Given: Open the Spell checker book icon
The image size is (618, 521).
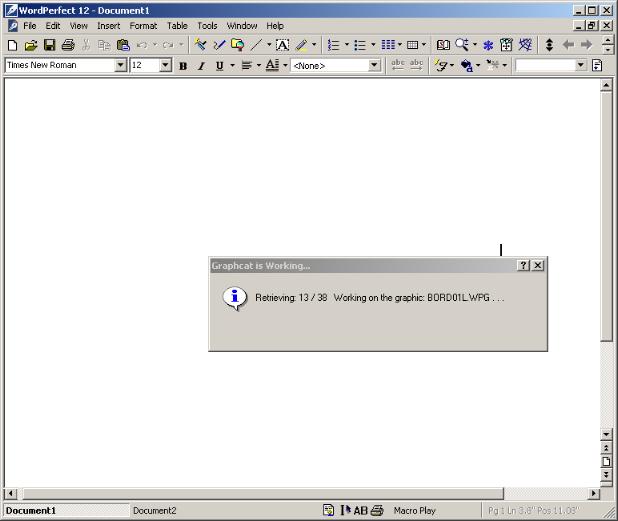Looking at the screenshot, I should click(443, 45).
